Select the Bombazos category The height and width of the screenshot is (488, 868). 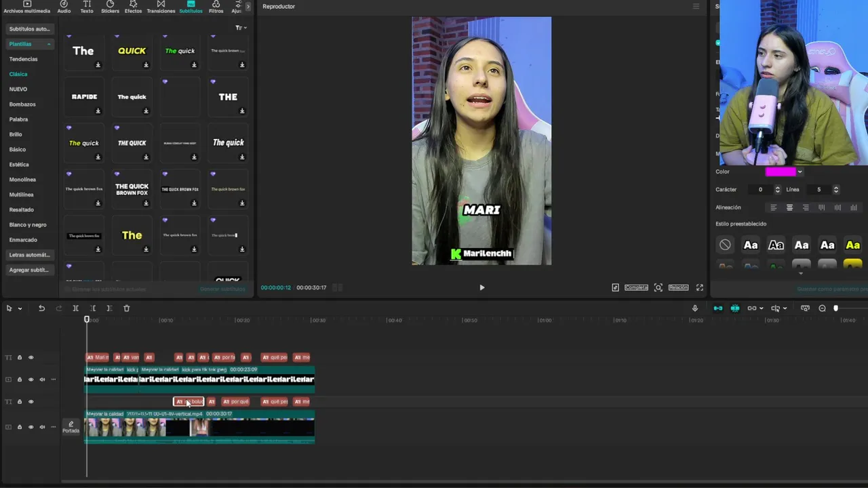coord(22,104)
